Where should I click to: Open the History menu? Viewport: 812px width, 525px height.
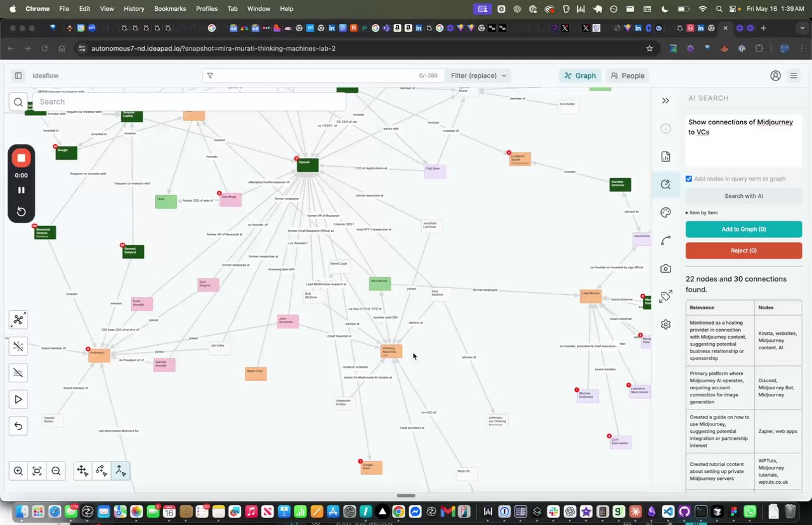tap(134, 9)
